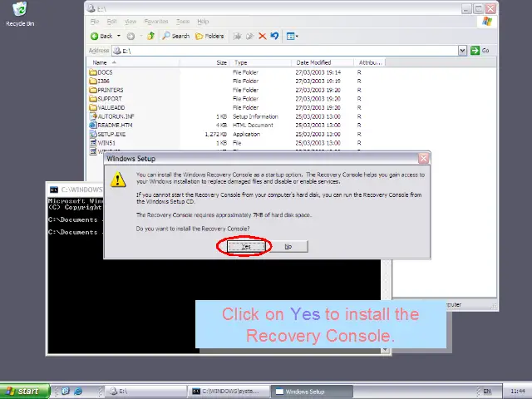Sort by the Size column header
This screenshot has width=532, height=399.
[204, 62]
